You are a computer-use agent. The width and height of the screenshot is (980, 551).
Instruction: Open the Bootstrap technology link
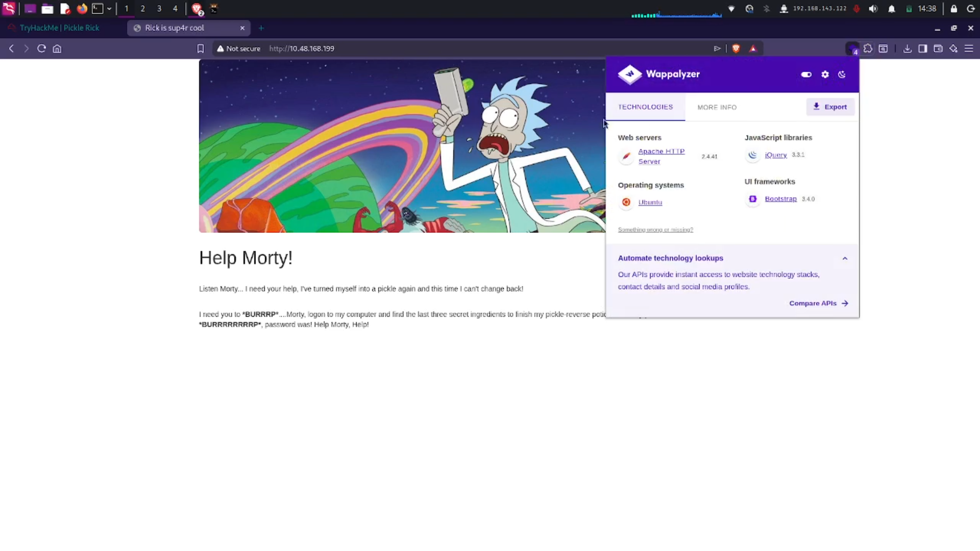781,199
